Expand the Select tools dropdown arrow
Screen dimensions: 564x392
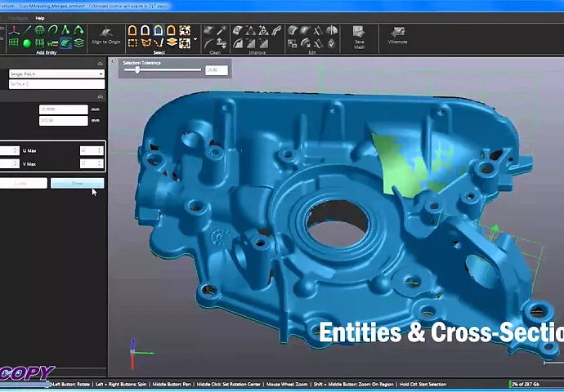[195, 38]
